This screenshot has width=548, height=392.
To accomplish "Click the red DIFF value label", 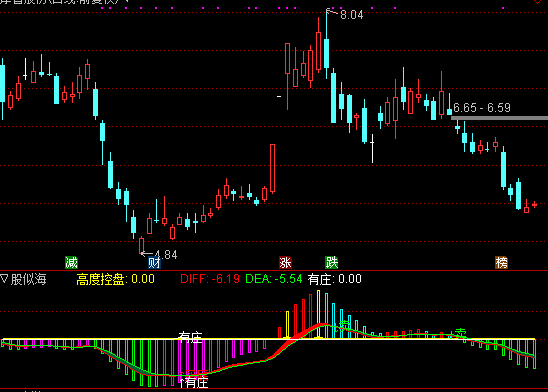I will (x=210, y=279).
